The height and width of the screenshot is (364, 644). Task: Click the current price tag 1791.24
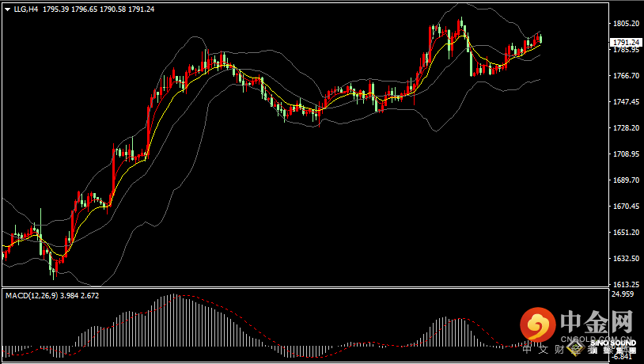(x=626, y=42)
